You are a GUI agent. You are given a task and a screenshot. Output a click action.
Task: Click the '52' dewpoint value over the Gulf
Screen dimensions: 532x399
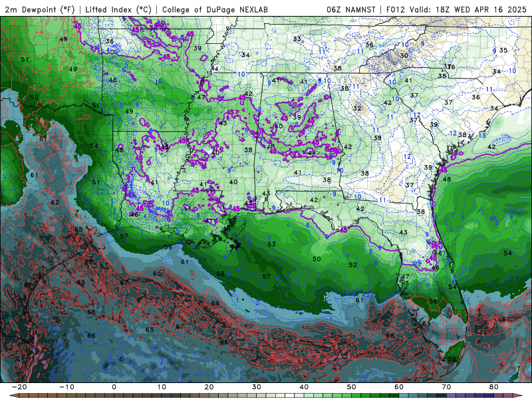click(x=353, y=264)
